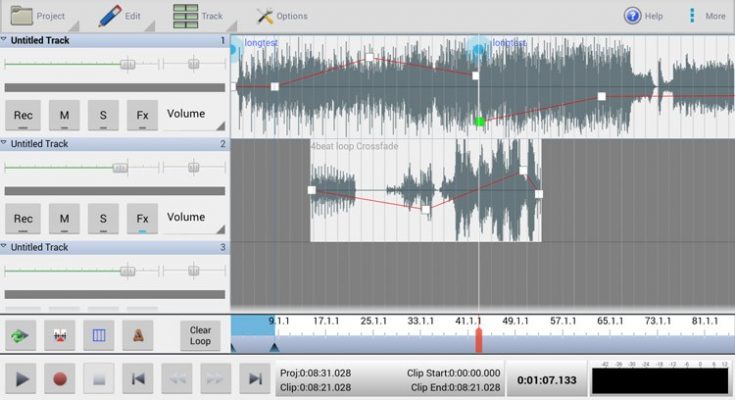Click the Stop transport button
This screenshot has width=735, height=400.
point(99,379)
